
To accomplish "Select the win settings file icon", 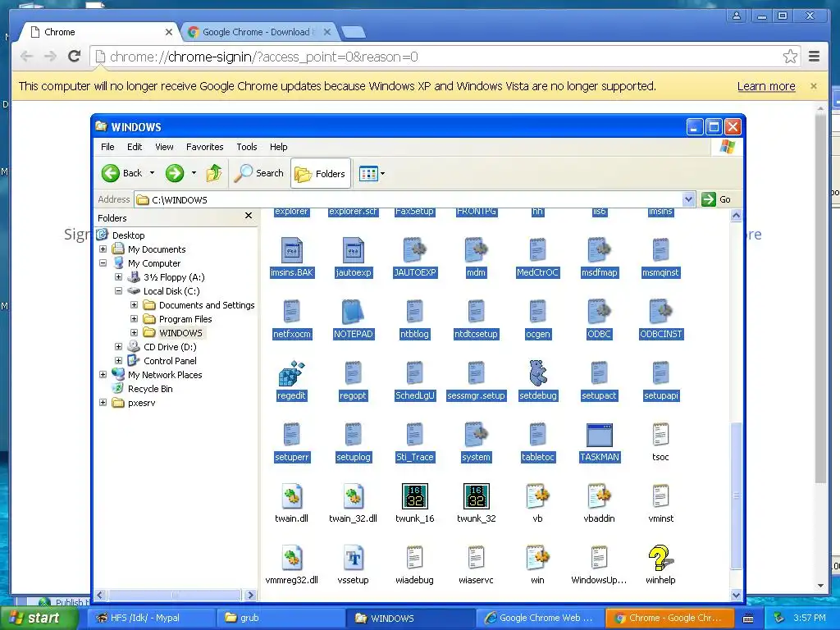I will [x=537, y=558].
